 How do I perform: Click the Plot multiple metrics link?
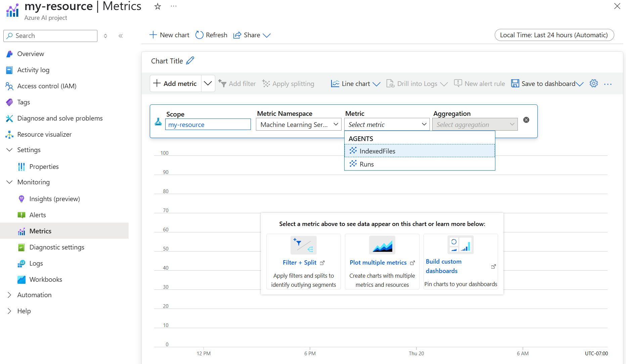(379, 262)
